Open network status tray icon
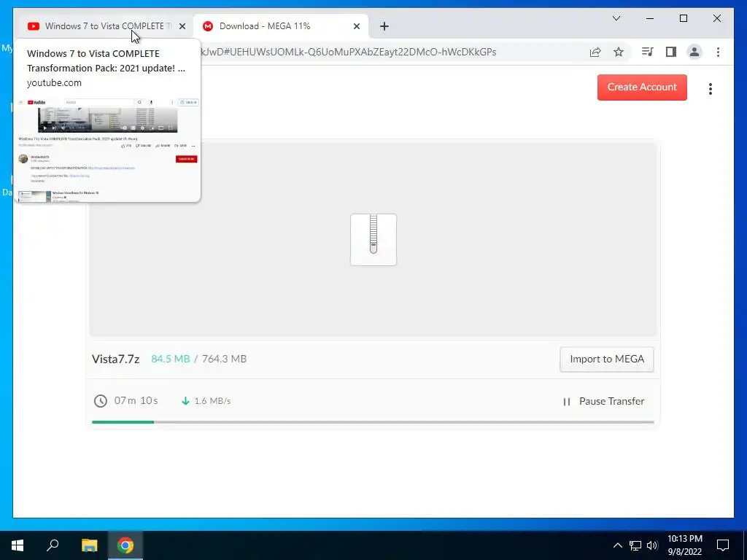This screenshot has height=560, width=747. tap(635, 545)
